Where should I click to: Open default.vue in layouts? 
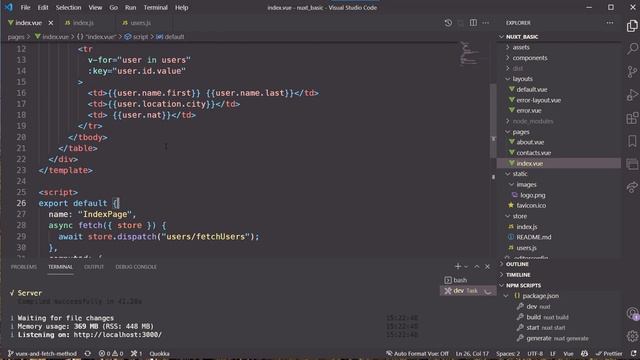(x=559, y=89)
